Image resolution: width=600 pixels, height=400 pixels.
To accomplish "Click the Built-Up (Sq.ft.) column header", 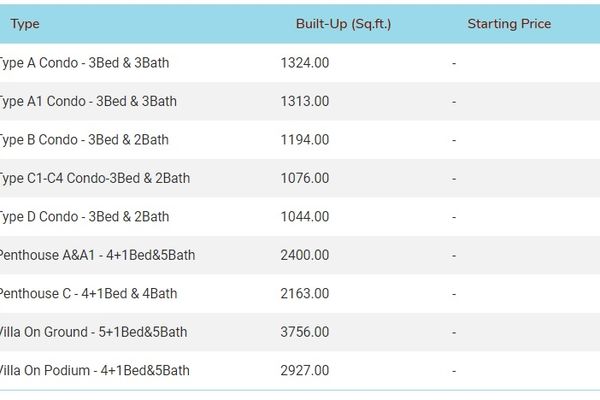I will [x=343, y=24].
